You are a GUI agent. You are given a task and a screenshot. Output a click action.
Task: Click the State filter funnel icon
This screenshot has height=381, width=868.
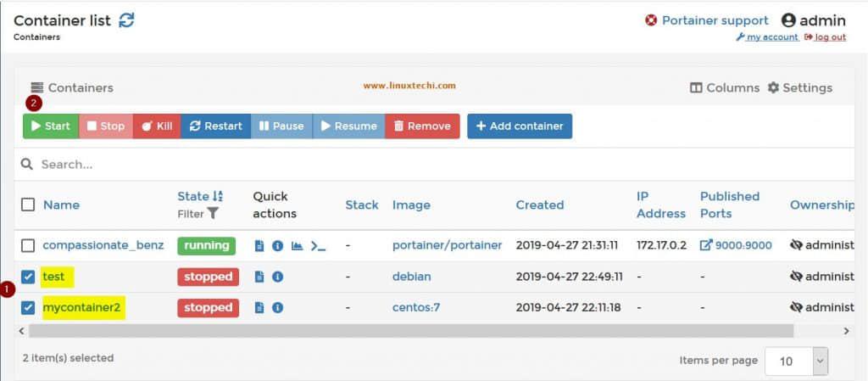(x=213, y=214)
